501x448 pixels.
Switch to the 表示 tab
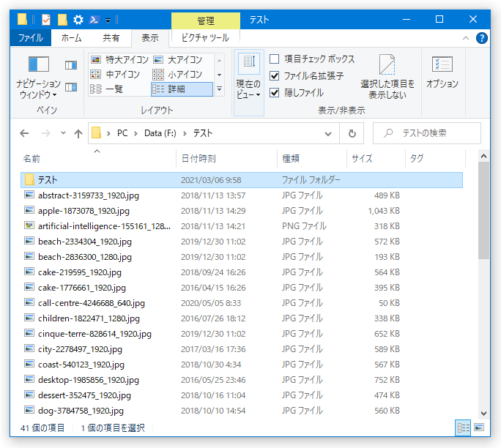click(x=150, y=38)
